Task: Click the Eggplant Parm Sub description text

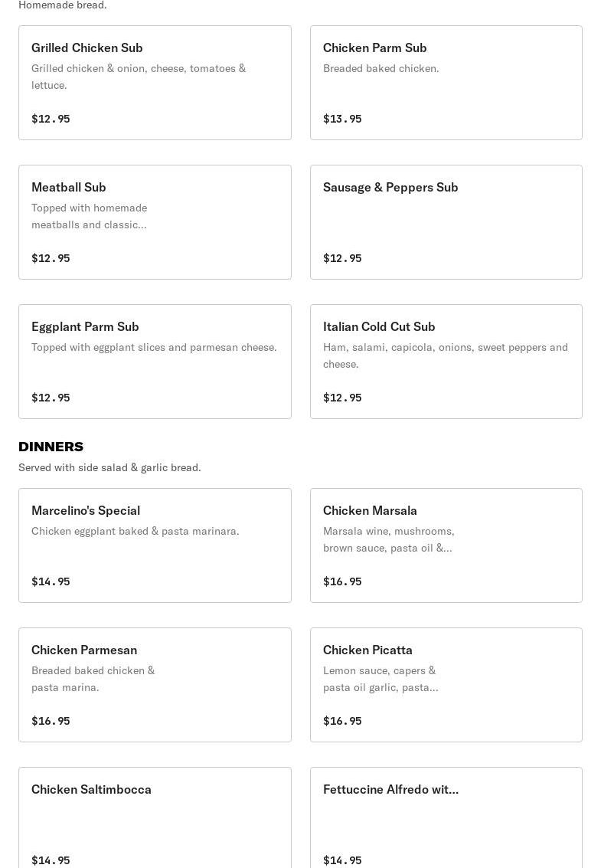Action: coord(154,347)
